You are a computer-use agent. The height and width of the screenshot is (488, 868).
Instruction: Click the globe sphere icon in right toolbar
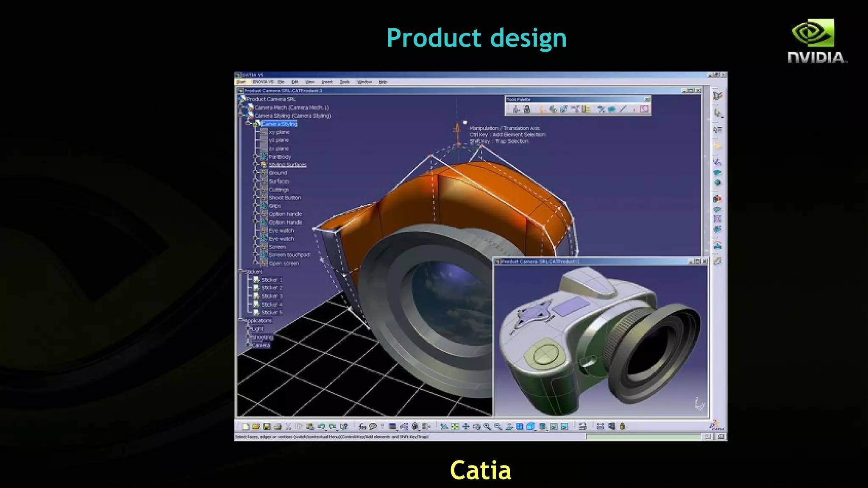pyautogui.click(x=718, y=183)
